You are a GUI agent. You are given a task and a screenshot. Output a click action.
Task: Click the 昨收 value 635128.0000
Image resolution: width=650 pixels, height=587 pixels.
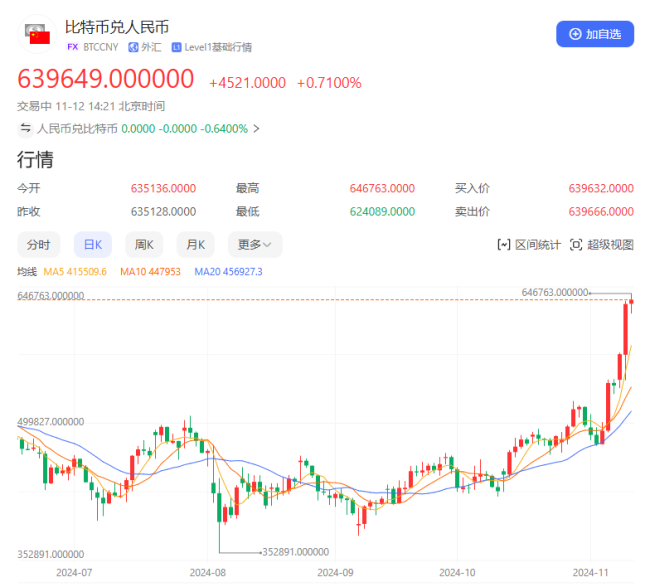(x=163, y=211)
